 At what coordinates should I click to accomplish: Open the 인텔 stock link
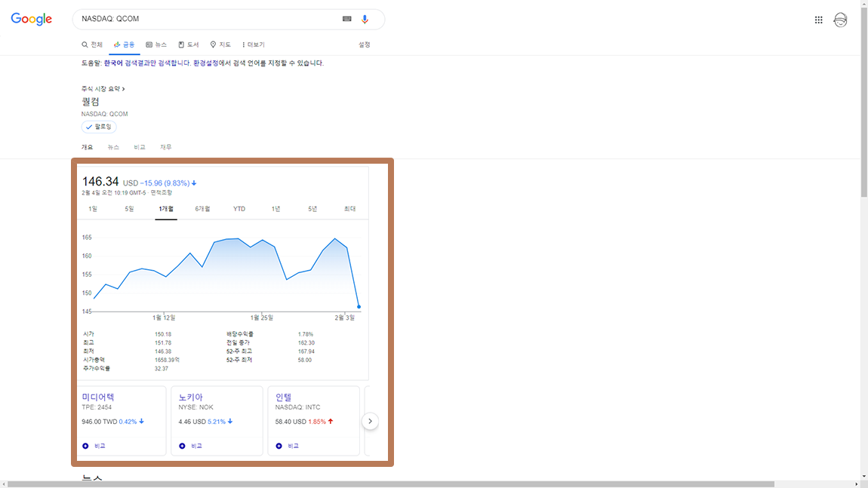point(284,397)
